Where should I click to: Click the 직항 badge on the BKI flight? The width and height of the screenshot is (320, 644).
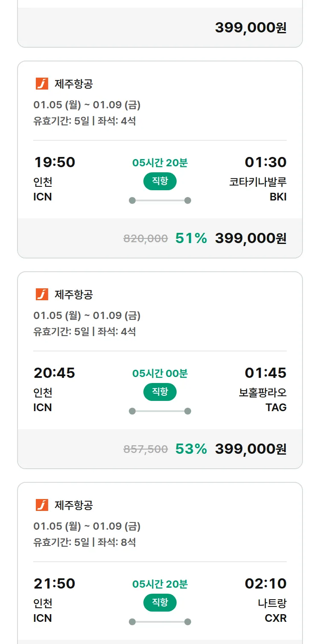pyautogui.click(x=160, y=181)
